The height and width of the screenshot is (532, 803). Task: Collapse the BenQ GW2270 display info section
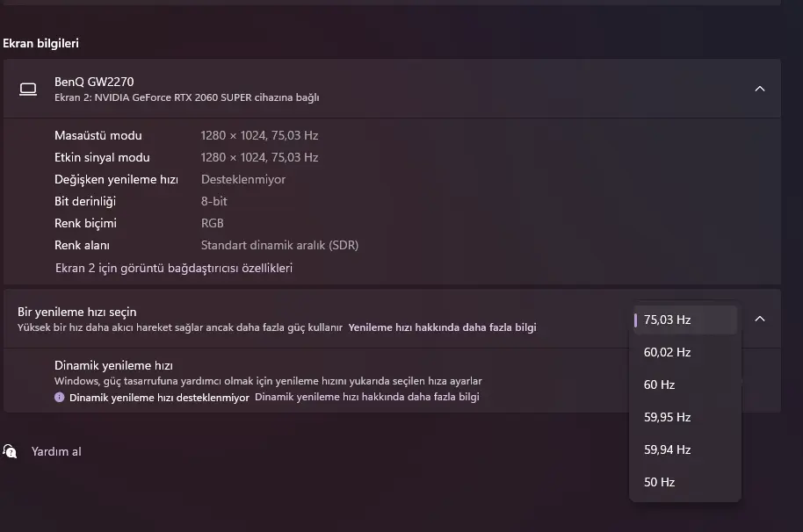[x=759, y=89]
